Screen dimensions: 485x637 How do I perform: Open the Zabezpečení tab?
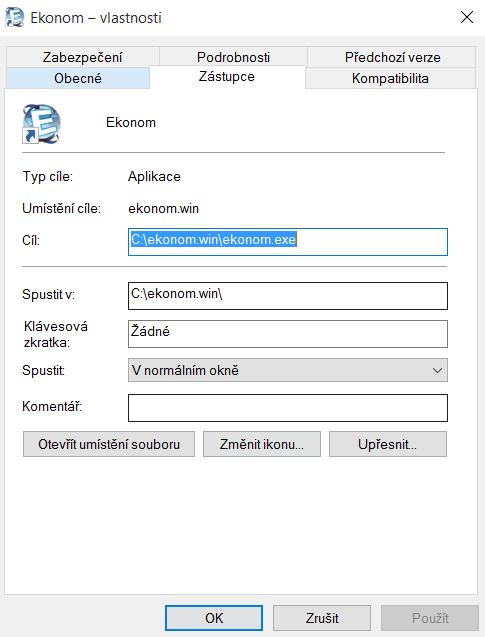(x=82, y=57)
